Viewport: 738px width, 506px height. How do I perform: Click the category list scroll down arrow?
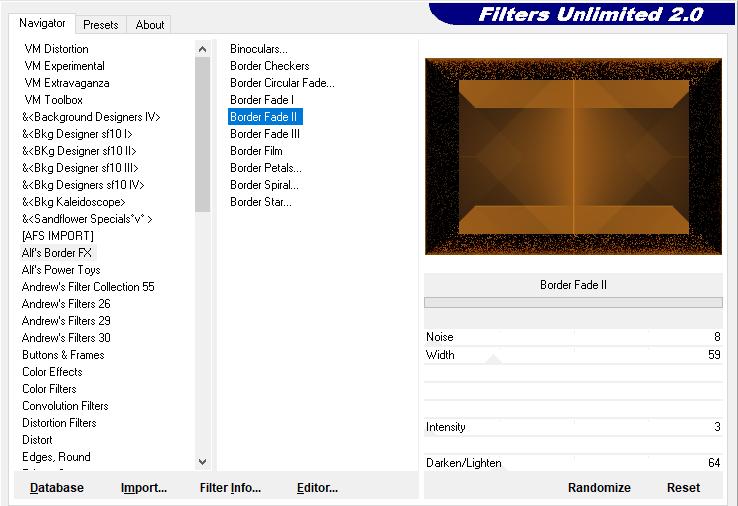(x=202, y=462)
